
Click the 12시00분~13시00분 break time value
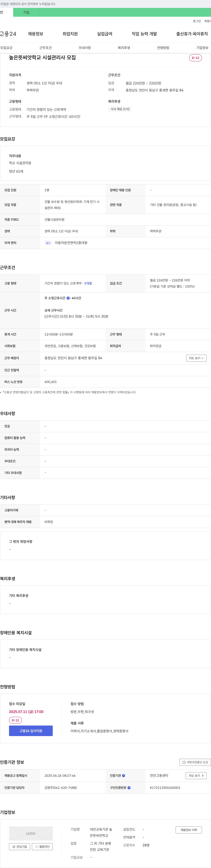[59, 335]
